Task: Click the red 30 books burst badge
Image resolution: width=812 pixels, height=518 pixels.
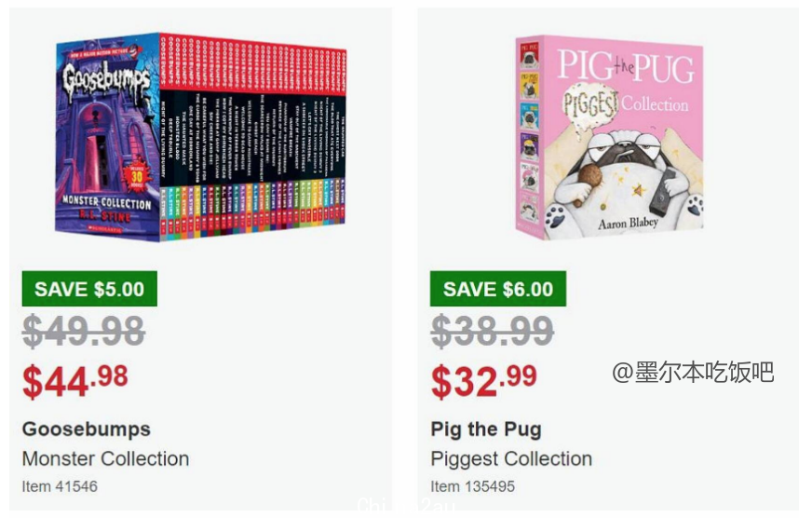Action: coord(137,177)
